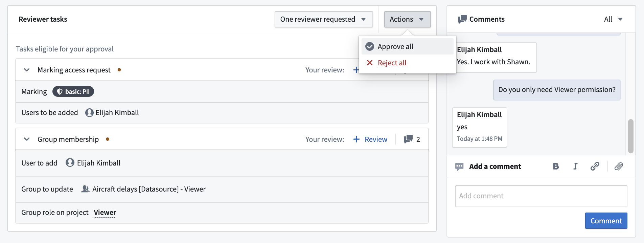
Task: Click the 'Yes. I work with Shawn.' comment
Action: [493, 62]
